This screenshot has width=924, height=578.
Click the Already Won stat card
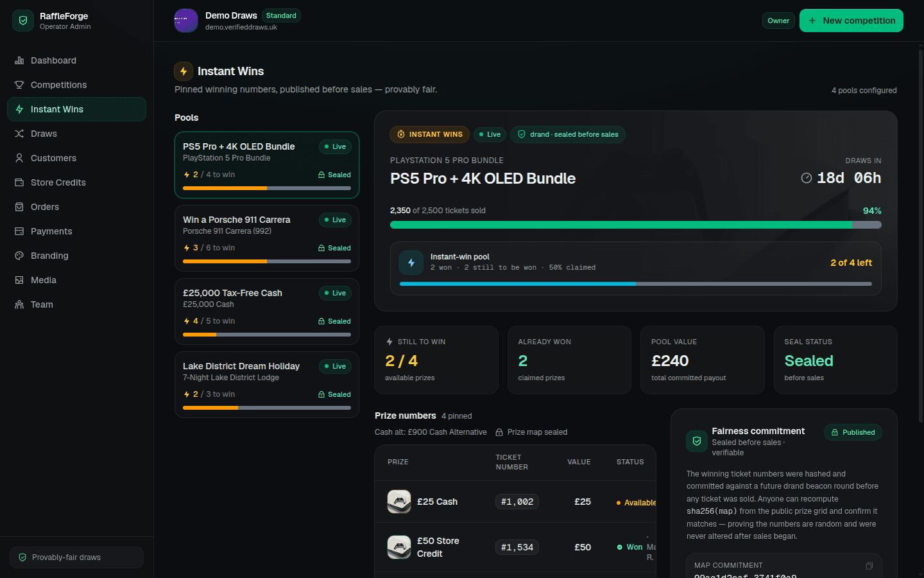pyautogui.click(x=569, y=360)
